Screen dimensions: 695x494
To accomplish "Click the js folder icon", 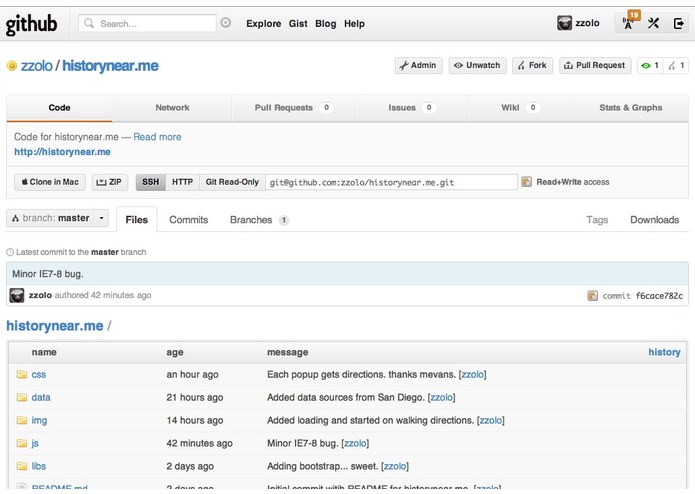I will point(22,443).
